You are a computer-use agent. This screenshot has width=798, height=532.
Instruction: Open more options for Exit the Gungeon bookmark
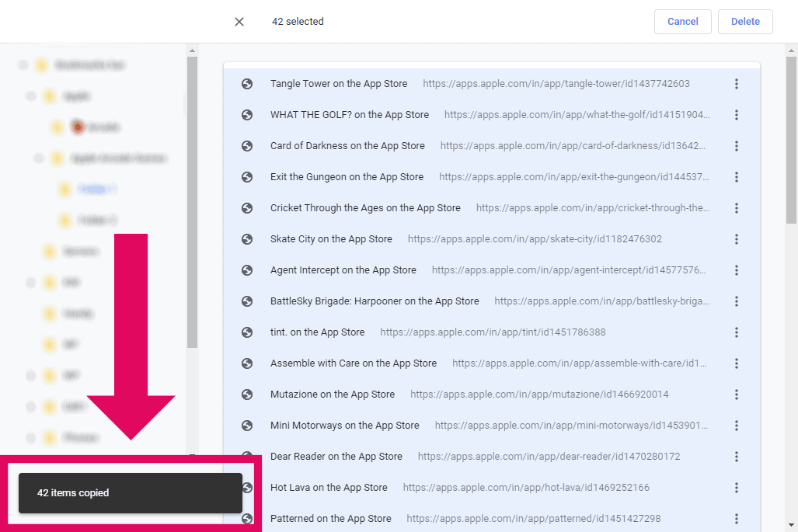coord(737,177)
